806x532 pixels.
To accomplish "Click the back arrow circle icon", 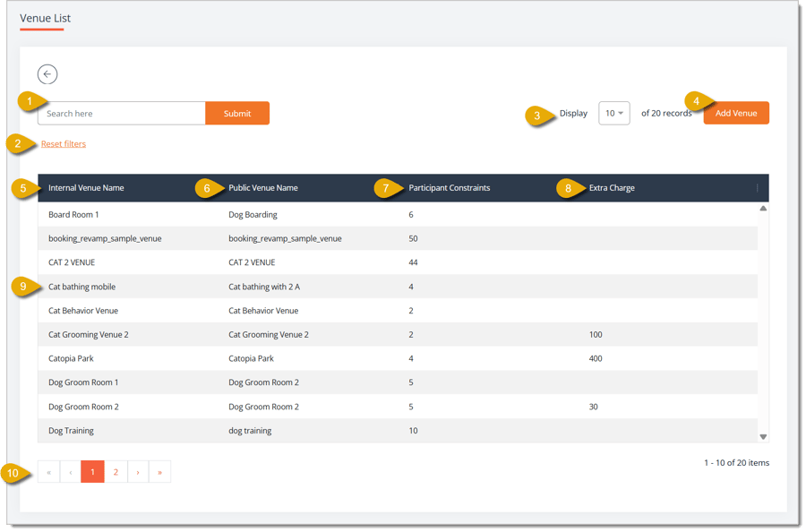I will coord(47,74).
